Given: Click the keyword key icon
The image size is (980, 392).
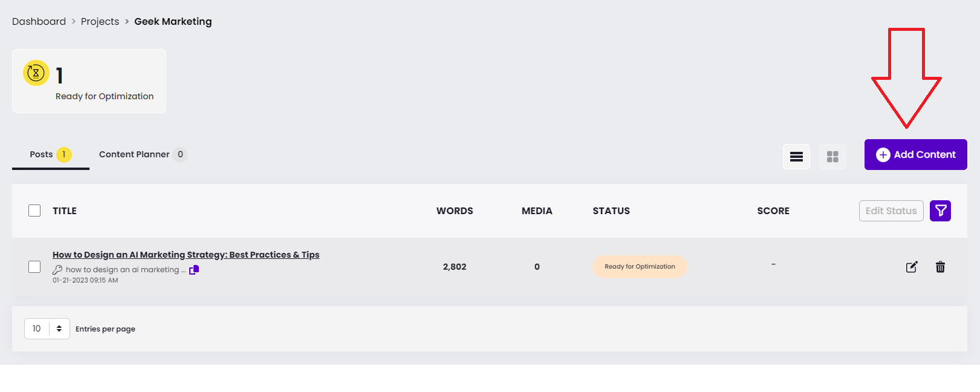Looking at the screenshot, I should click(x=57, y=270).
